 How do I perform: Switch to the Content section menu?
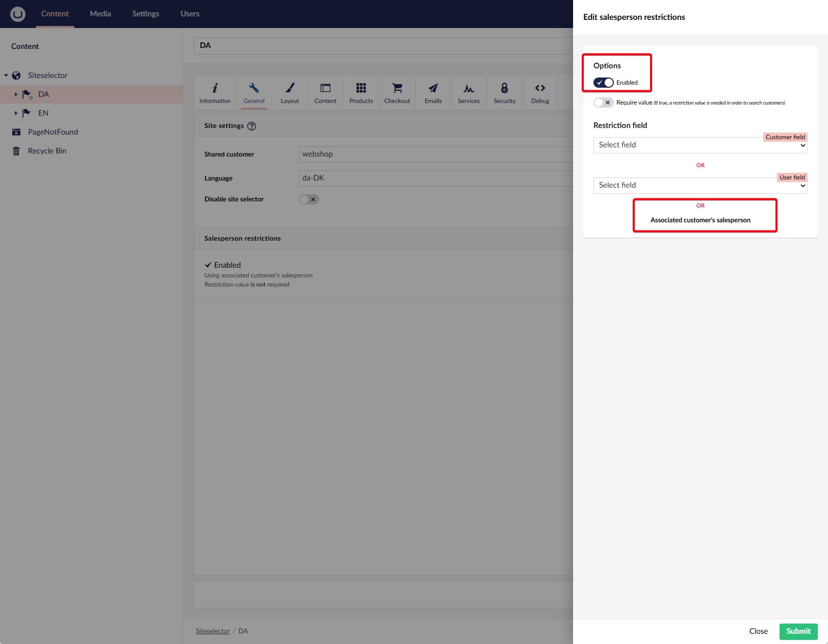55,14
